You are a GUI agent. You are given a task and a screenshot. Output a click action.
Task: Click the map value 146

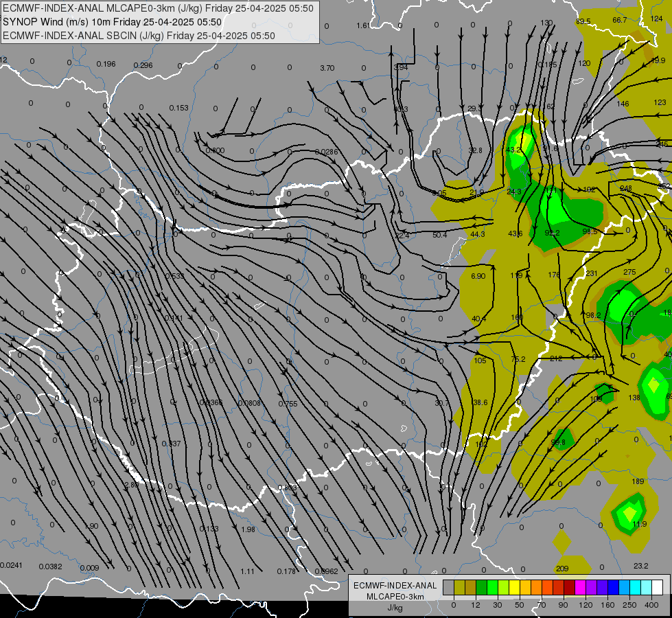623,104
